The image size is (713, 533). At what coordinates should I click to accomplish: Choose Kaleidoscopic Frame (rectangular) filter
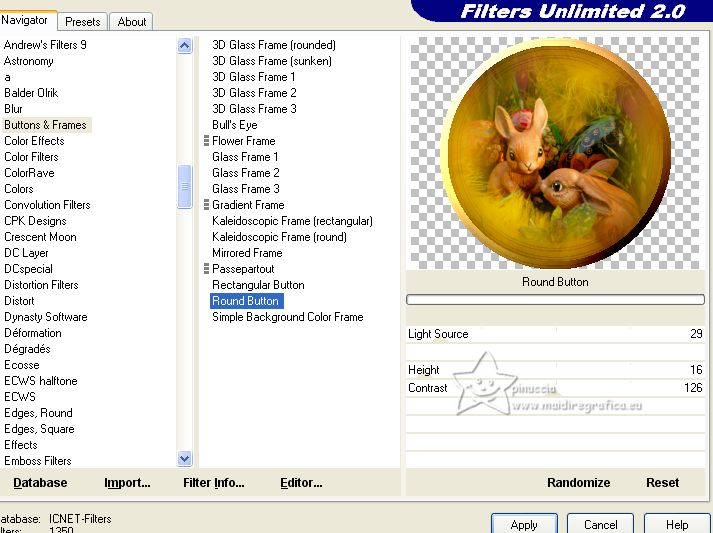coord(292,221)
